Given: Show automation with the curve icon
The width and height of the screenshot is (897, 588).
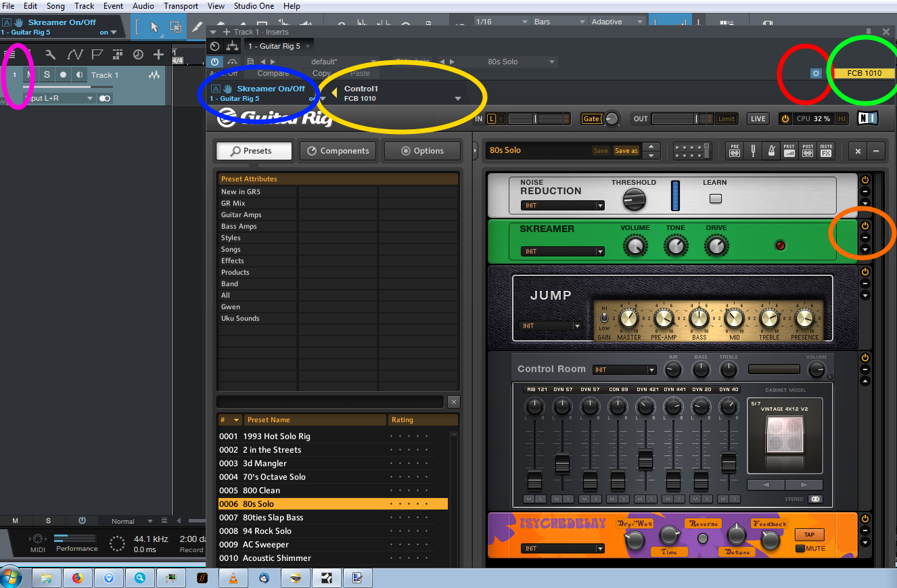Looking at the screenshot, I should pos(74,54).
